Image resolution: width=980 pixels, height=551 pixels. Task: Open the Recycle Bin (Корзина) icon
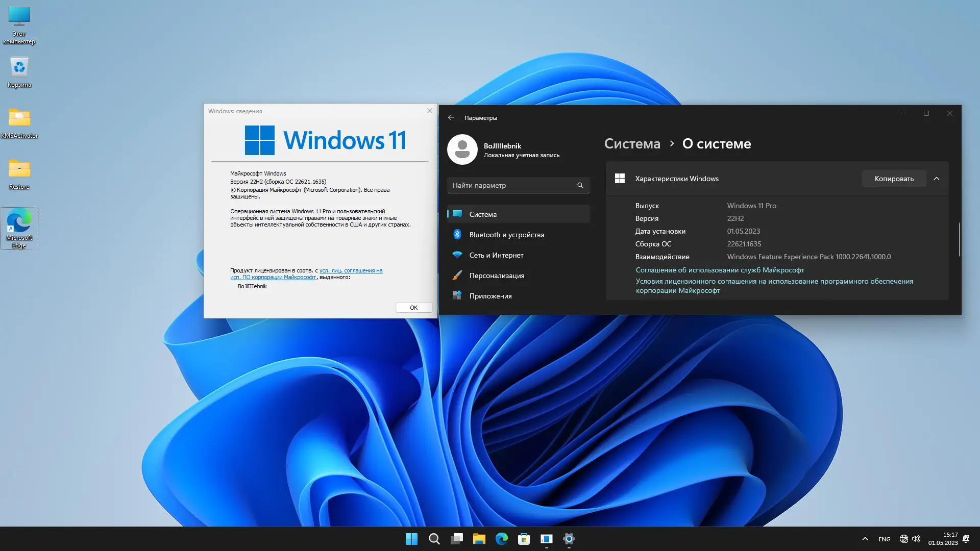(x=19, y=67)
